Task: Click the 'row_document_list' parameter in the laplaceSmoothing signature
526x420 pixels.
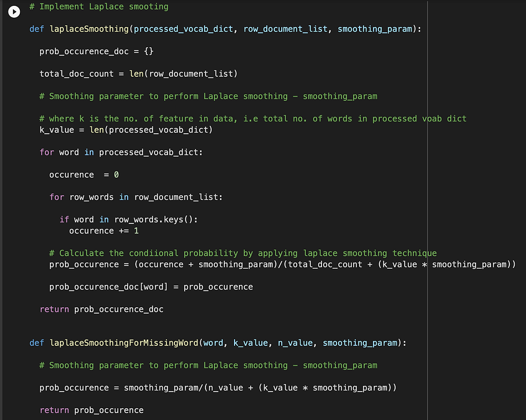Action: coord(286,29)
